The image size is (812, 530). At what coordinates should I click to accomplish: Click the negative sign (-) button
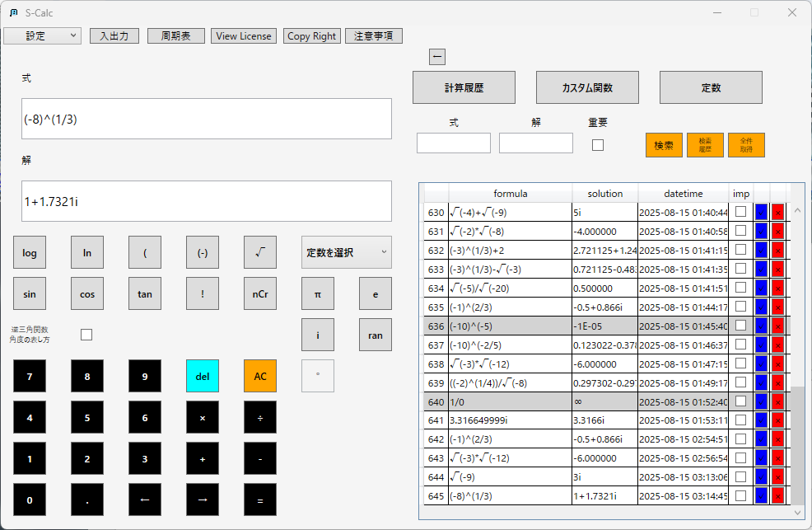[x=203, y=252]
